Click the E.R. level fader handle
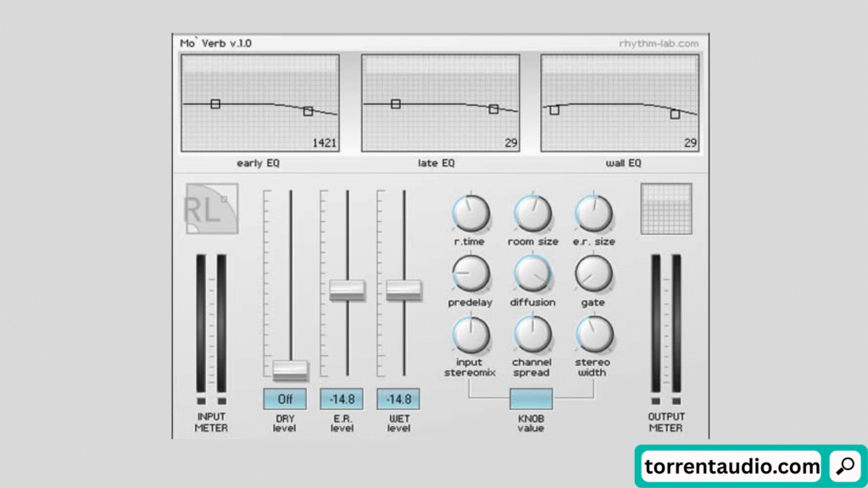The width and height of the screenshot is (868, 488). point(347,289)
